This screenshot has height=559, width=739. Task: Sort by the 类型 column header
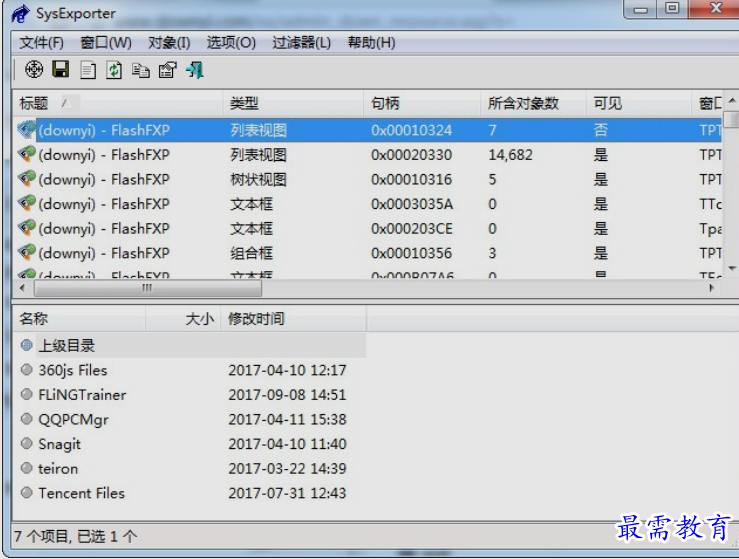(293, 103)
